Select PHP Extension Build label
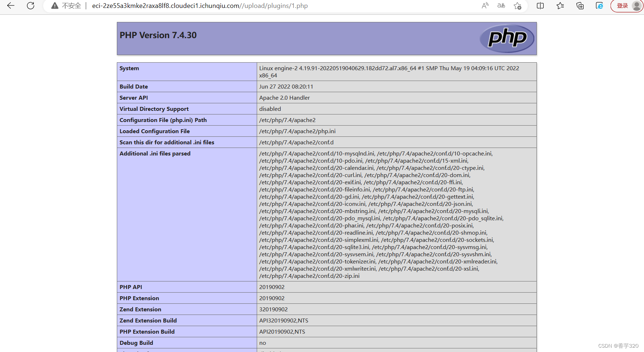 click(x=147, y=332)
